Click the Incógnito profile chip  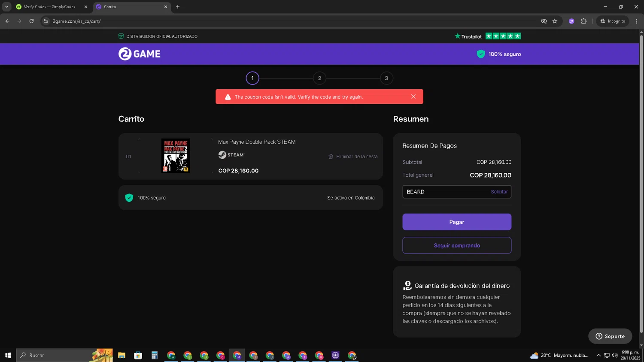613,21
